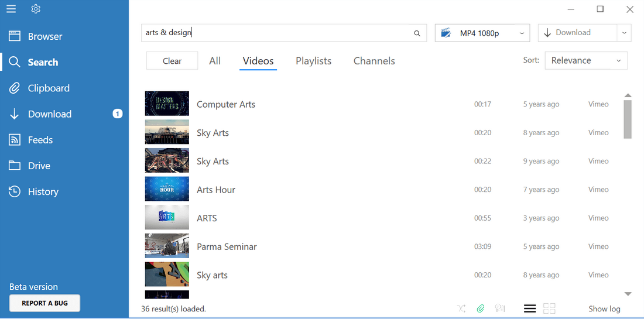Click Show log link
This screenshot has width=644, height=319.
604,308
